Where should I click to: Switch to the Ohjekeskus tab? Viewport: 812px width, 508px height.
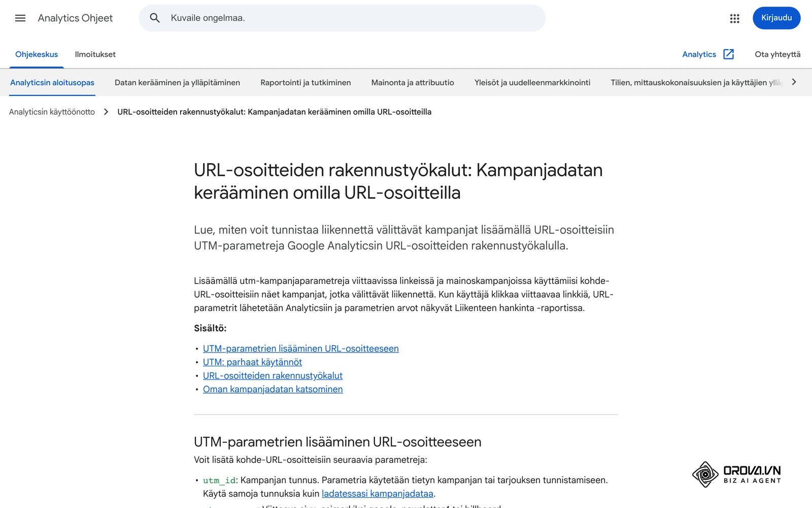37,54
